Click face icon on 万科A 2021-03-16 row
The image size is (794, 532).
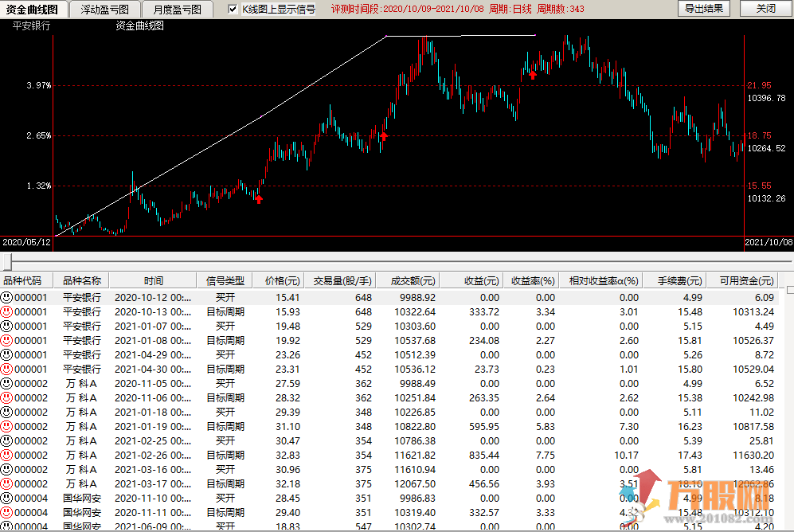pos(6,470)
